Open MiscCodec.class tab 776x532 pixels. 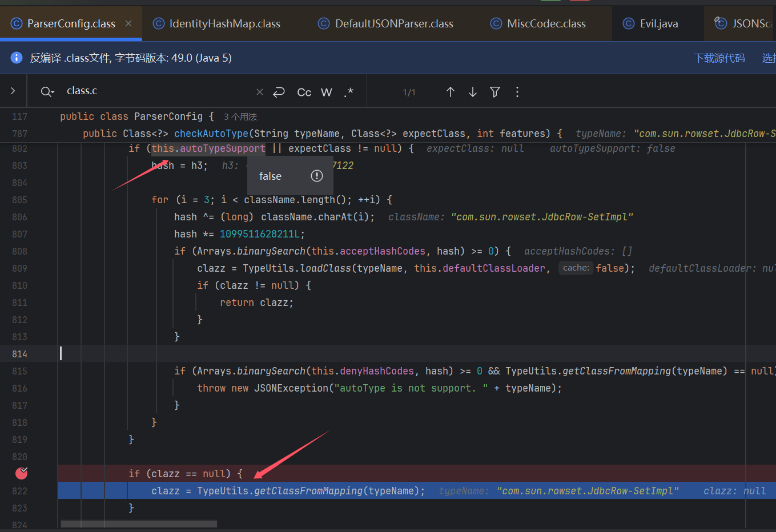click(538, 23)
